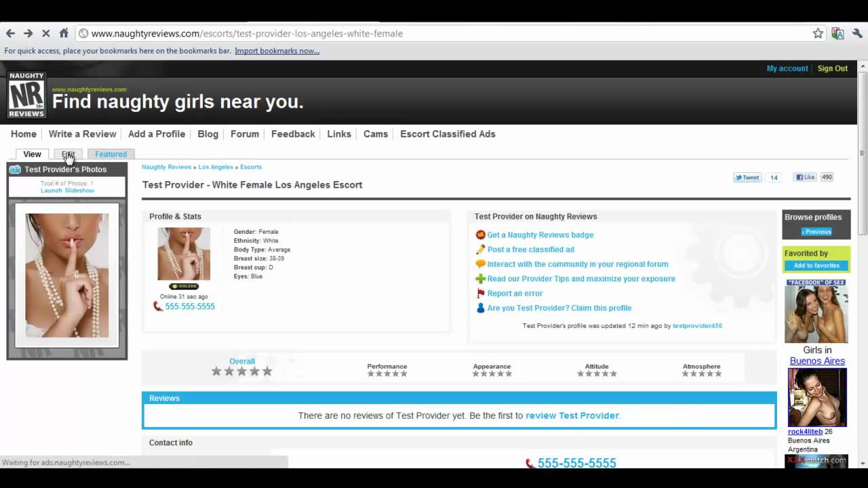Click phone icon beside profile number
868x488 pixels.
[158, 306]
